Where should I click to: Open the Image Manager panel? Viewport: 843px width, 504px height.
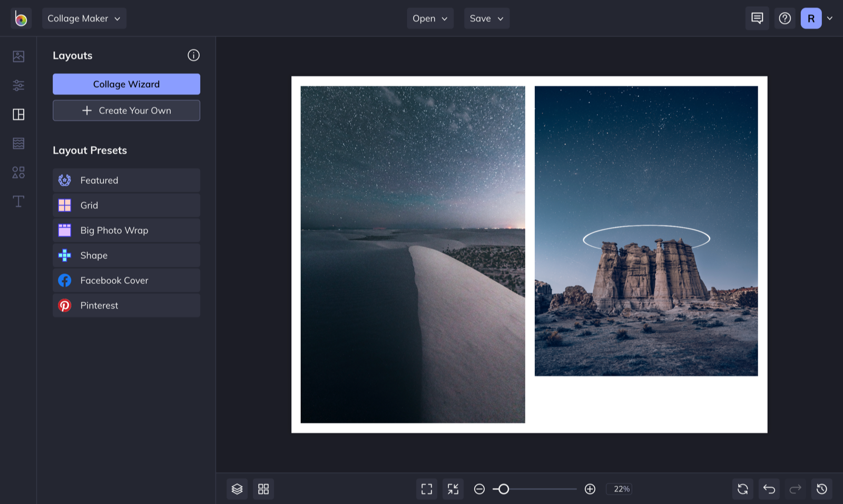pos(18,56)
